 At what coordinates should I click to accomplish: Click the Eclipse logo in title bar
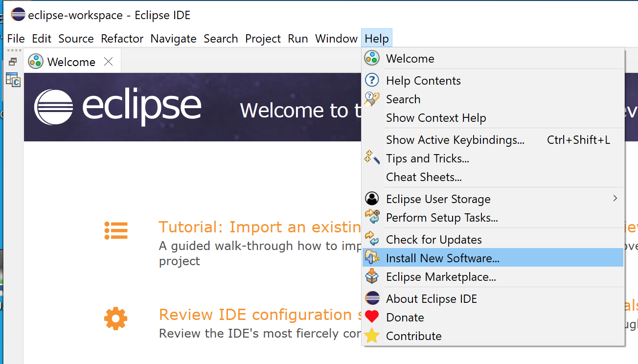click(18, 15)
